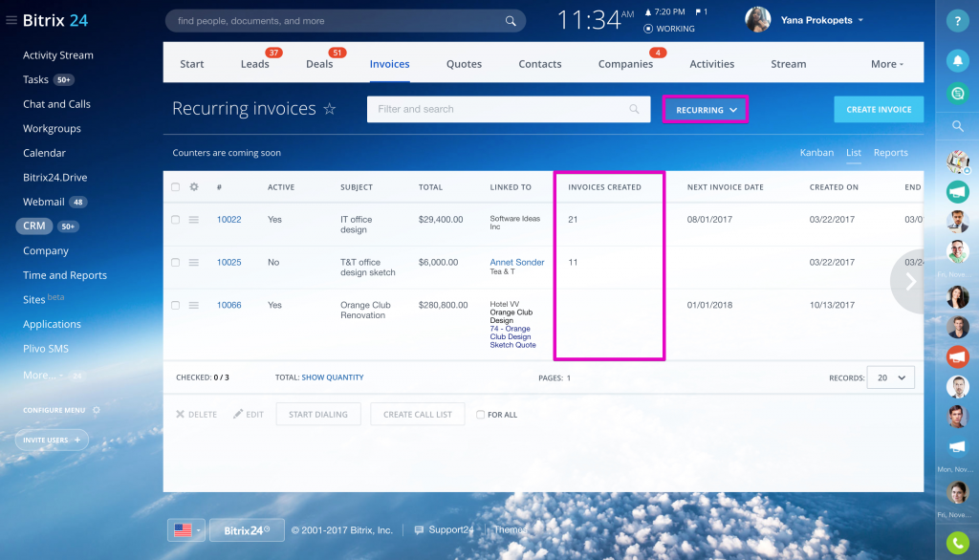Open the Records per page dropdown
The height and width of the screenshot is (560, 979).
(x=891, y=377)
